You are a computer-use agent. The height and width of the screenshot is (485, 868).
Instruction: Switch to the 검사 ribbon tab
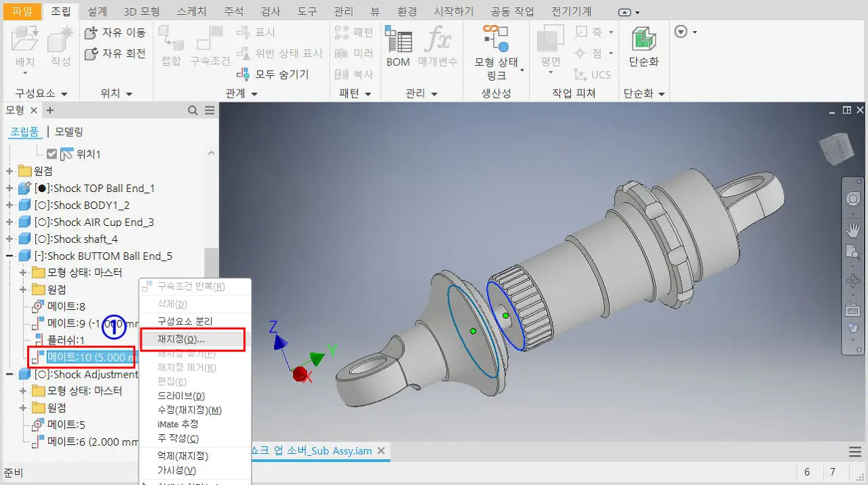pos(272,12)
